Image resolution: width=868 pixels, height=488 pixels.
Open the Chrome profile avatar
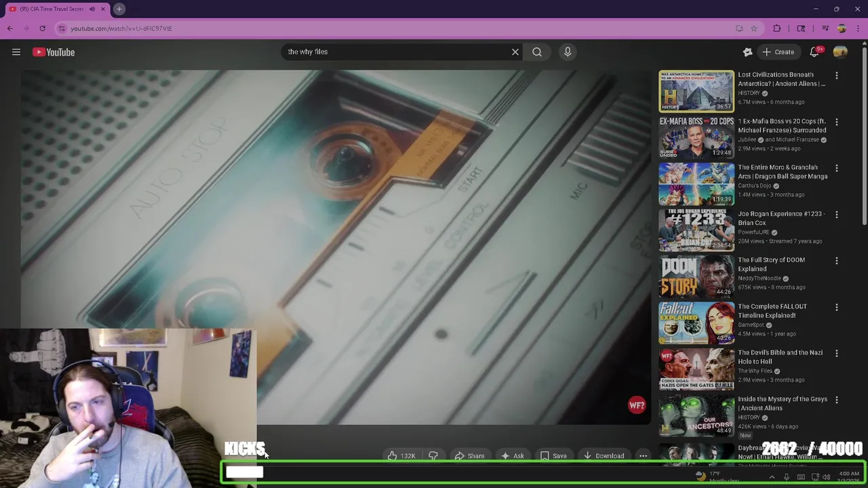point(842,28)
